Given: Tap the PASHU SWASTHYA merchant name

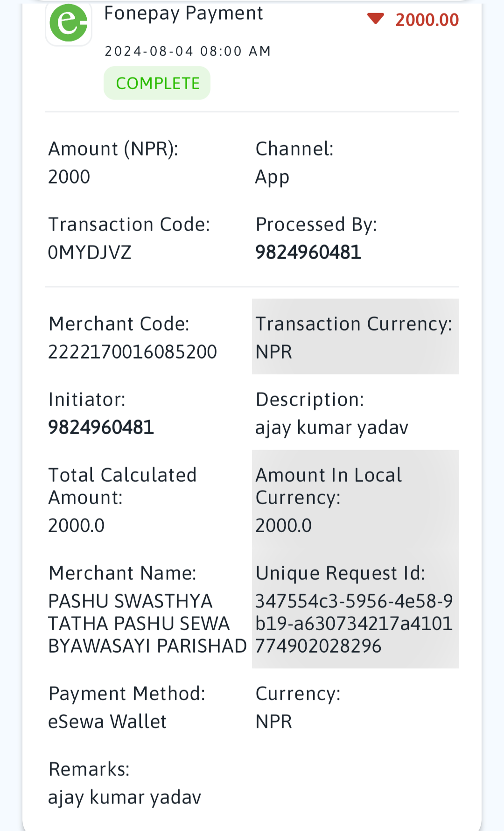Looking at the screenshot, I should (x=147, y=624).
